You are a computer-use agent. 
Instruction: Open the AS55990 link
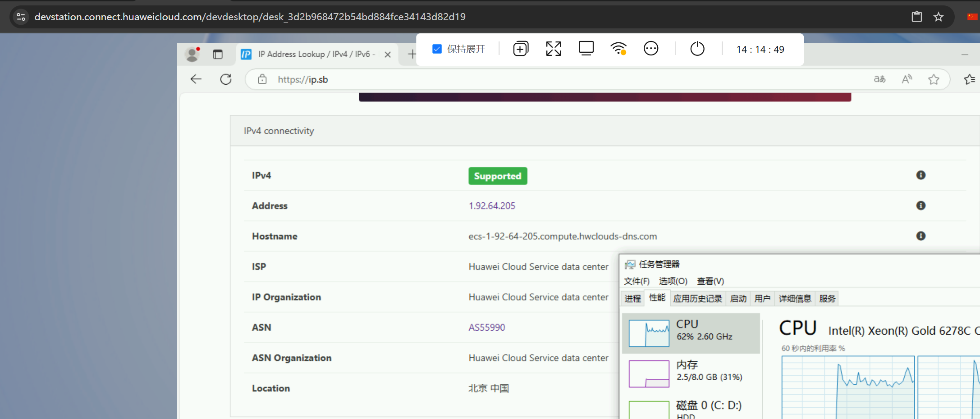coord(487,327)
